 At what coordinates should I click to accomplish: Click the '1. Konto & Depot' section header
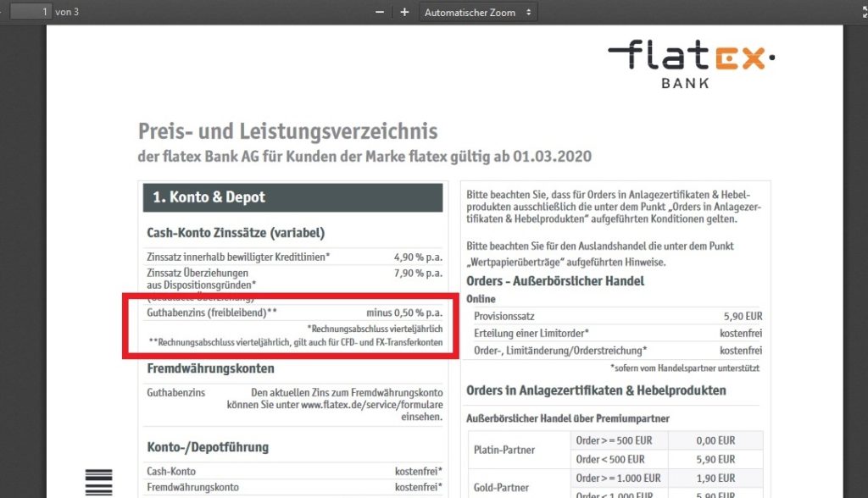292,197
